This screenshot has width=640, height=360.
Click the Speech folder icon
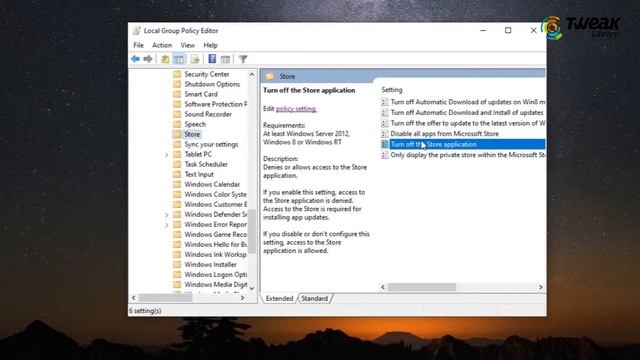click(x=177, y=124)
